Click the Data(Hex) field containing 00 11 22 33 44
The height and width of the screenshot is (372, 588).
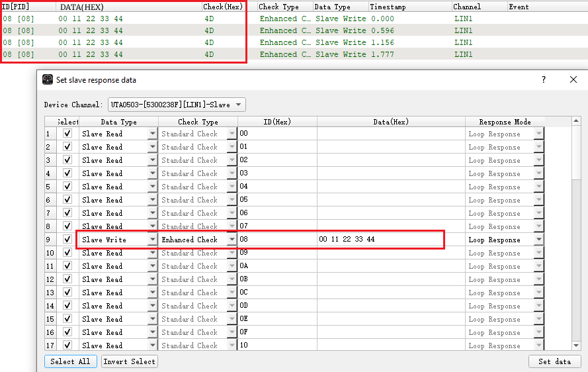[380, 240]
